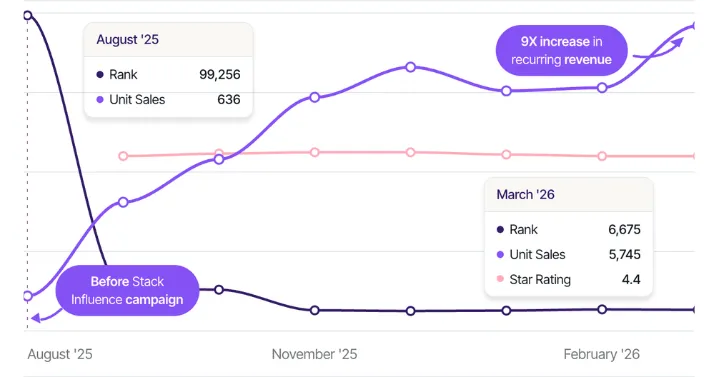Select the Rank data point above November '25
Screen dimensions: 720x377
coord(315,310)
